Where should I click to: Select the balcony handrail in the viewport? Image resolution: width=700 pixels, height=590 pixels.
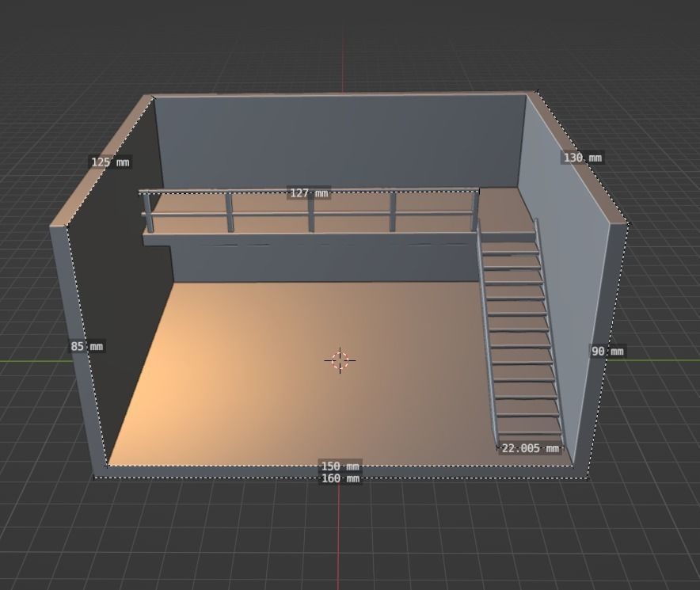tap(310, 210)
